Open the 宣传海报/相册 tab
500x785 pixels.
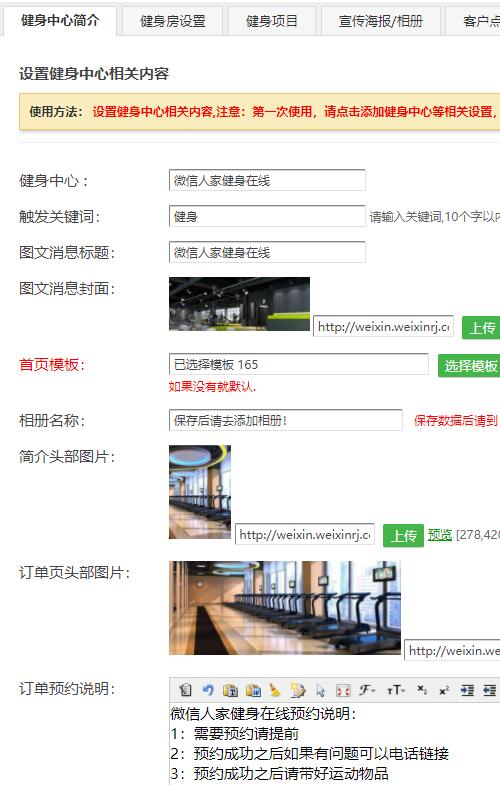tap(381, 21)
